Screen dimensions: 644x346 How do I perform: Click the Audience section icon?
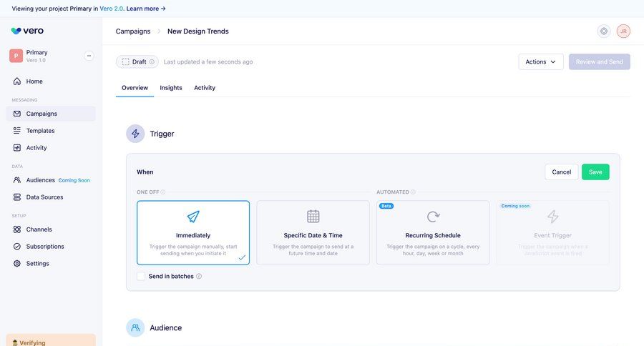tap(135, 327)
